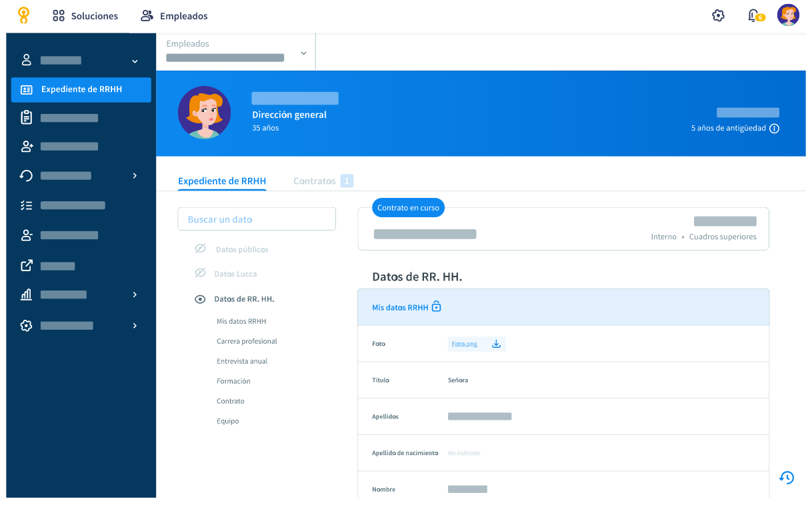This screenshot has width=812, height=505.
Task: Select Expediente de RRHH sidebar item
Action: click(x=81, y=89)
